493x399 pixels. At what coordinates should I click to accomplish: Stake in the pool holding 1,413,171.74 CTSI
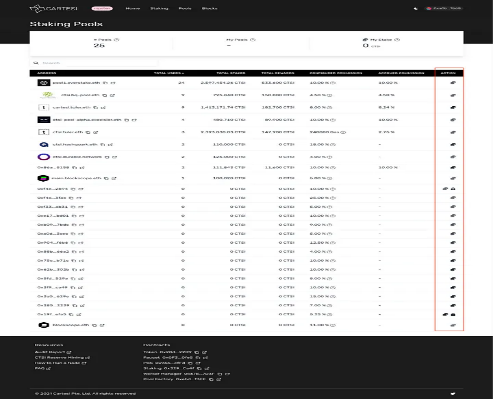click(453, 107)
